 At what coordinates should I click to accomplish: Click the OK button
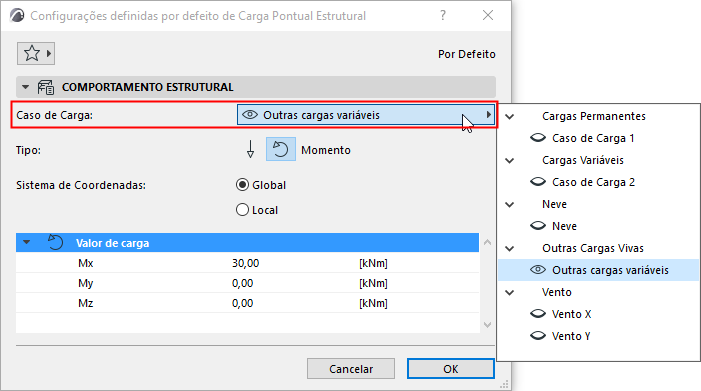click(451, 369)
